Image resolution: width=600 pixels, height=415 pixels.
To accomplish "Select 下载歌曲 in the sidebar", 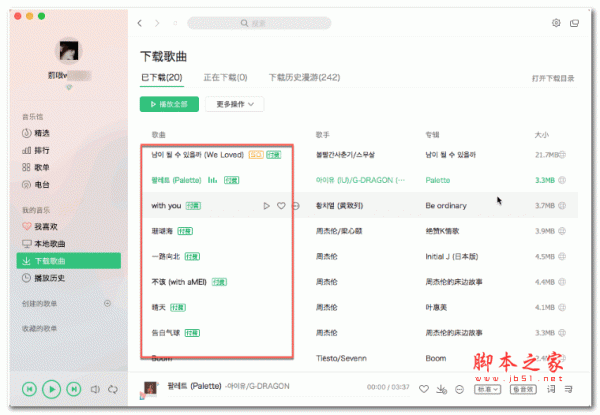I will coord(69,261).
